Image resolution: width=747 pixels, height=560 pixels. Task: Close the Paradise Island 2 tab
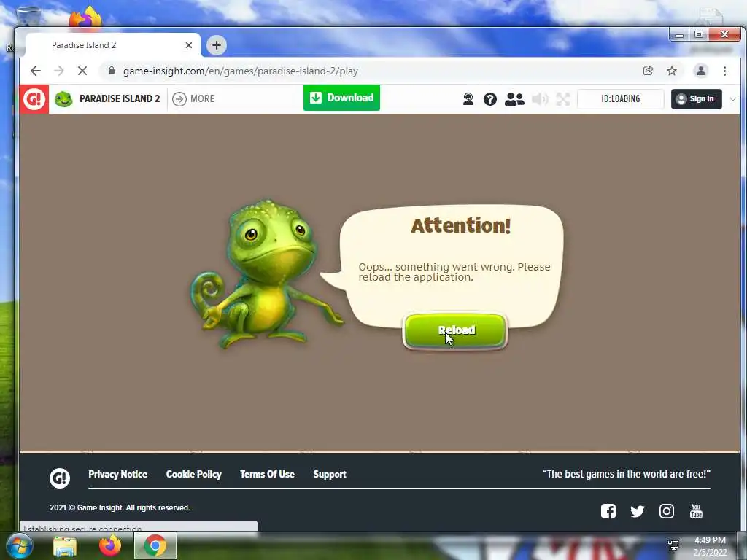click(189, 45)
